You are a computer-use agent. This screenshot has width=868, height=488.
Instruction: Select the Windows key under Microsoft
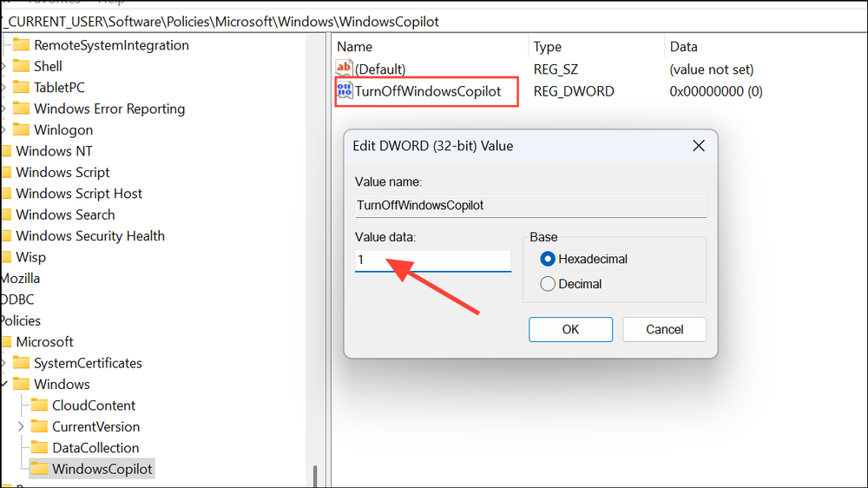click(x=62, y=384)
